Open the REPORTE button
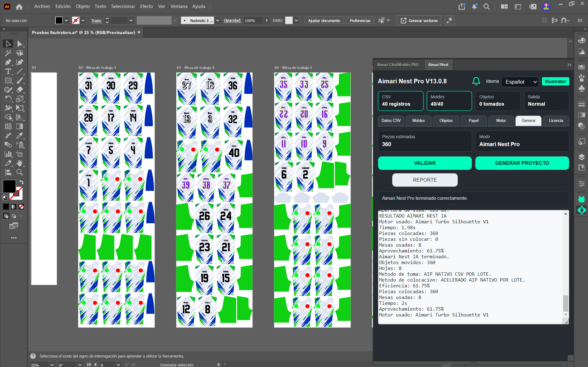 coord(425,180)
